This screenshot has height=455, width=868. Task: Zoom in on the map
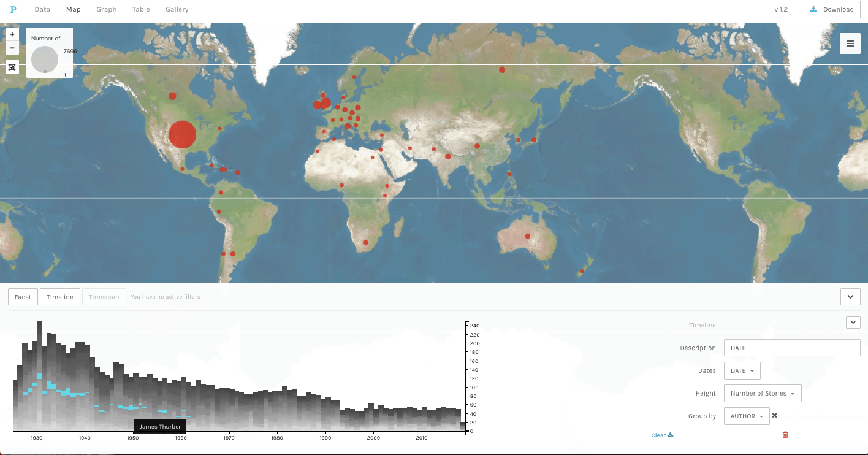12,34
